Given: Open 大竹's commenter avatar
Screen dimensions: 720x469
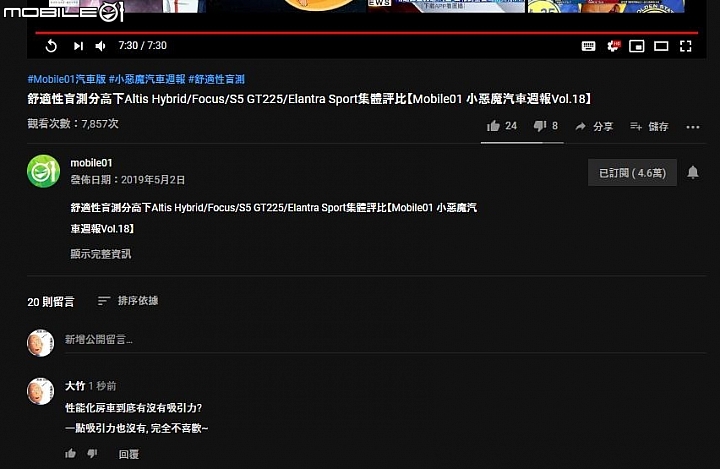Looking at the screenshot, I should pyautogui.click(x=40, y=391).
